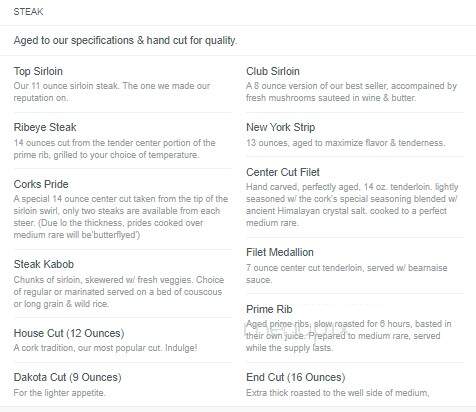Click End Cut (16 Ounces) item

[x=295, y=377]
